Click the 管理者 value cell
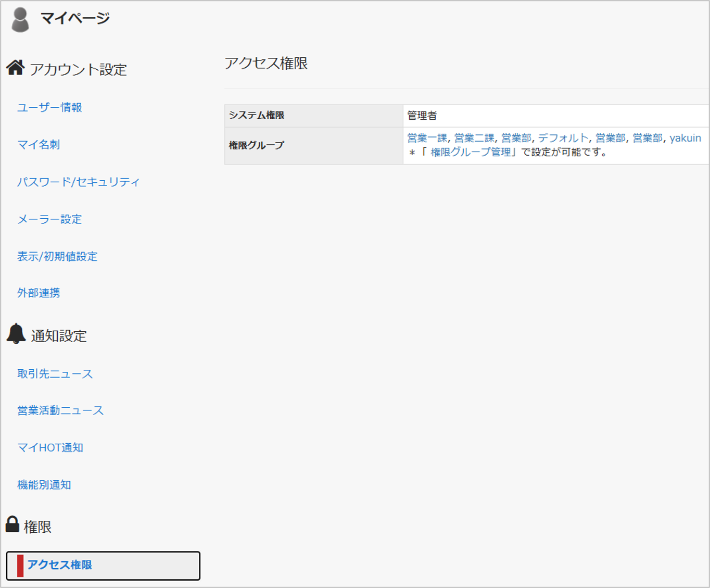Viewport: 710px width, 588px height. 556,116
